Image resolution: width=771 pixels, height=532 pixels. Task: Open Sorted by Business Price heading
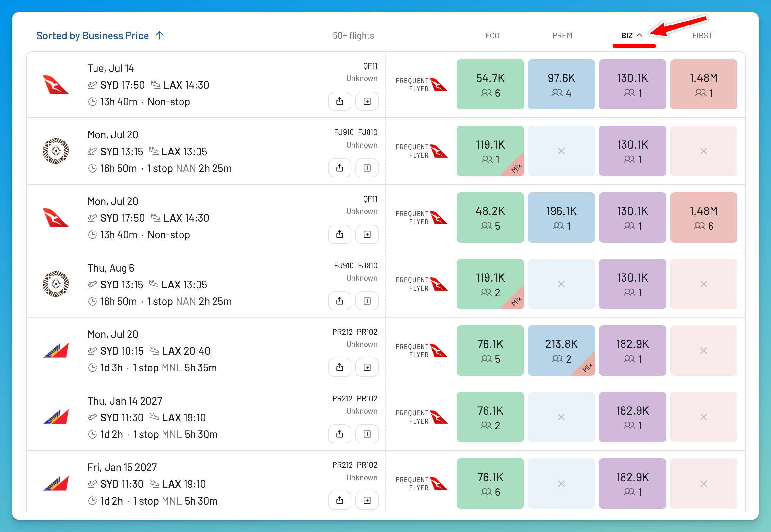(x=93, y=36)
